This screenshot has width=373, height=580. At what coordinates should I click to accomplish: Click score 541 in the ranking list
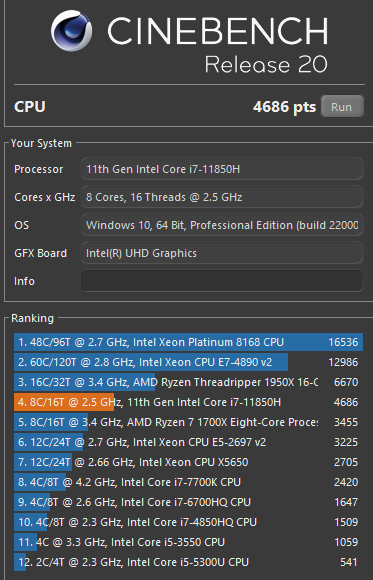[349, 562]
